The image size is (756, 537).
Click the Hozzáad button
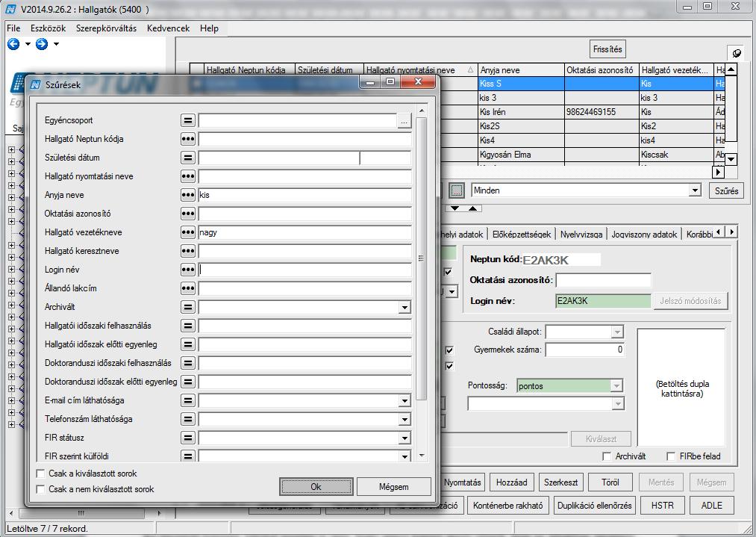511,482
